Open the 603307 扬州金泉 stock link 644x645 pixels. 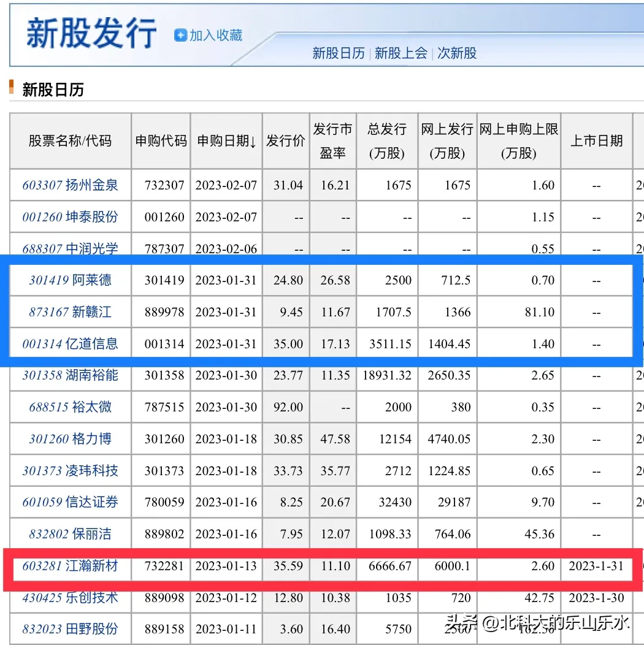[x=71, y=185]
